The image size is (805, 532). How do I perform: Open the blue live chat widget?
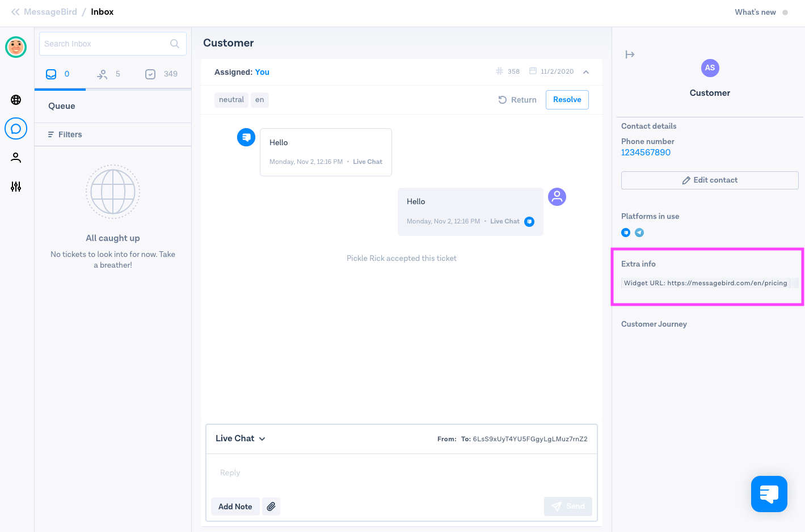(769, 494)
